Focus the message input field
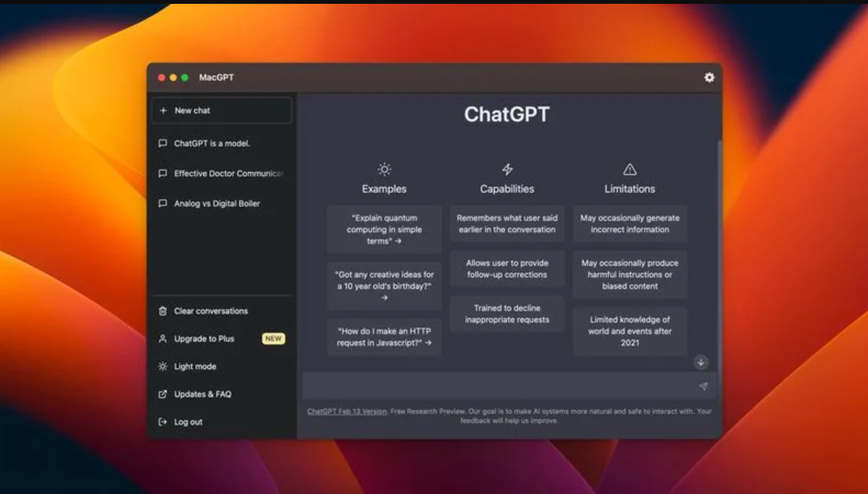 [509, 386]
